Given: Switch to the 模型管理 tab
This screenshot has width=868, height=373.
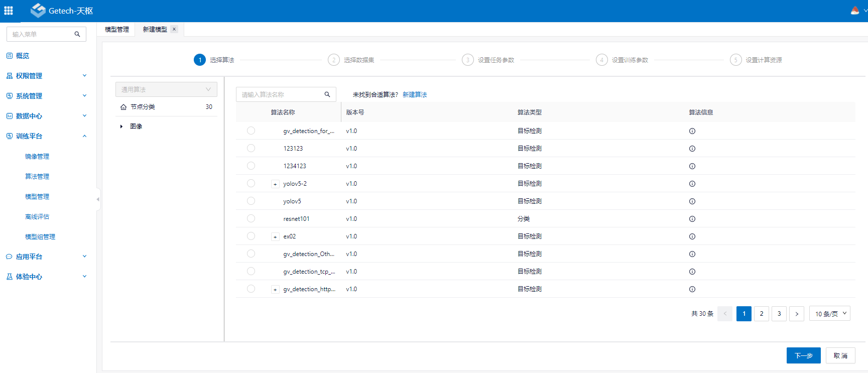Looking at the screenshot, I should pyautogui.click(x=117, y=30).
